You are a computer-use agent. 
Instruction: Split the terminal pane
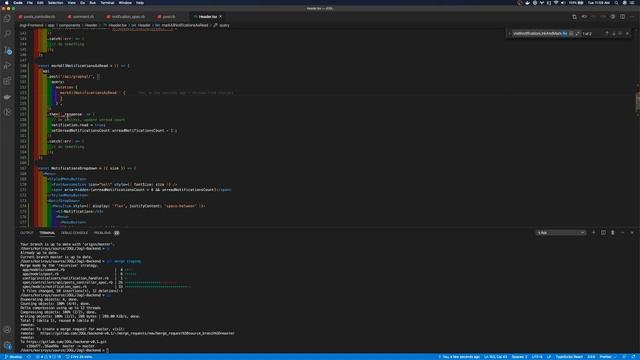pos(603,233)
